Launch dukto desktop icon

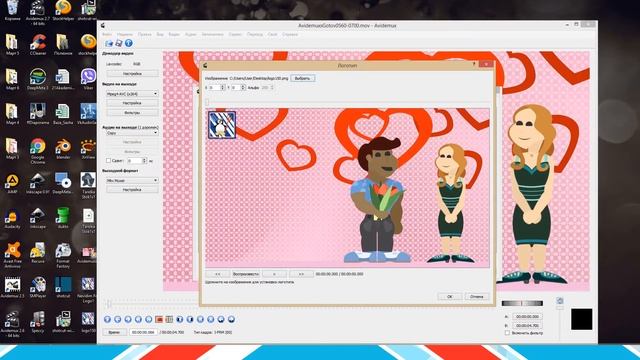63,218
